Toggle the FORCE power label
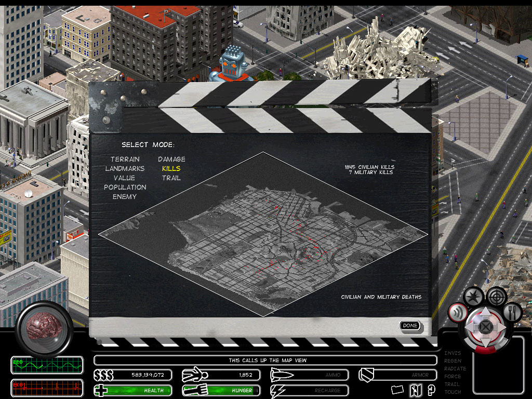532x399 pixels. click(453, 377)
